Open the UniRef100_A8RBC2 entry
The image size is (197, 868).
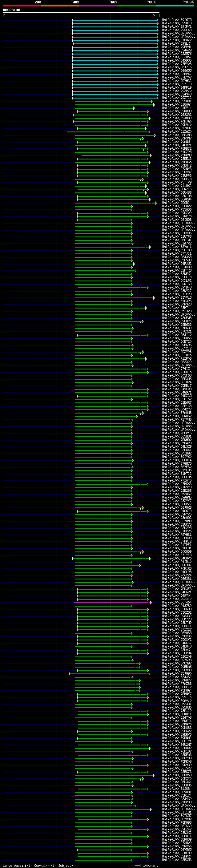pyautogui.click(x=177, y=149)
